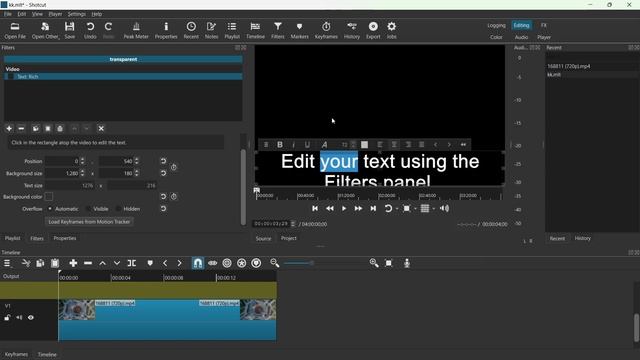Click the record audio microphone icon
This screenshot has height=360, width=640.
[x=407, y=263]
